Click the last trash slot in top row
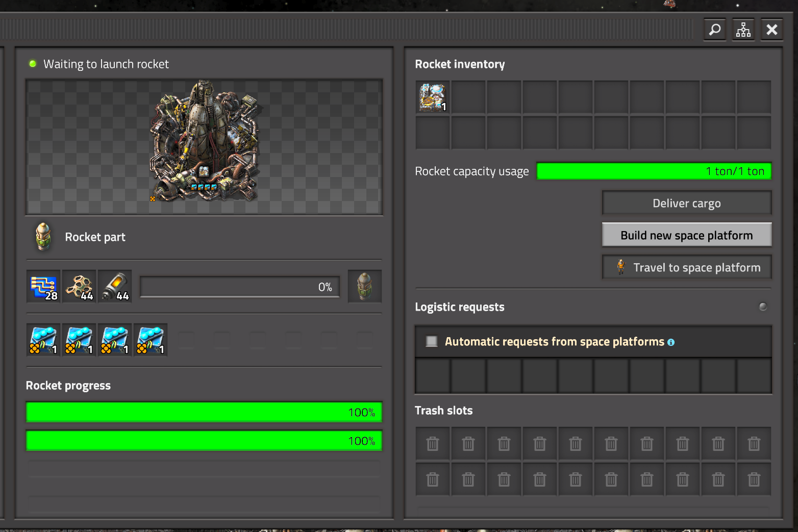 754,444
